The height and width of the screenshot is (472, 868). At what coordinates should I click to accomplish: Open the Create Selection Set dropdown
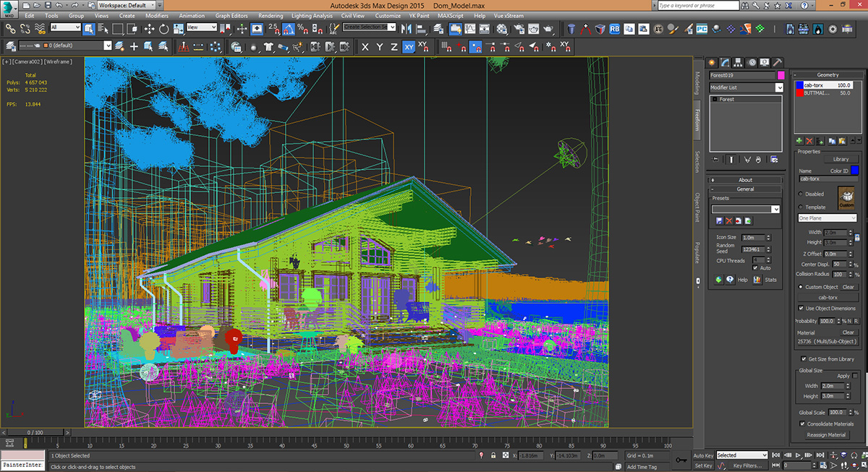[x=370, y=27]
